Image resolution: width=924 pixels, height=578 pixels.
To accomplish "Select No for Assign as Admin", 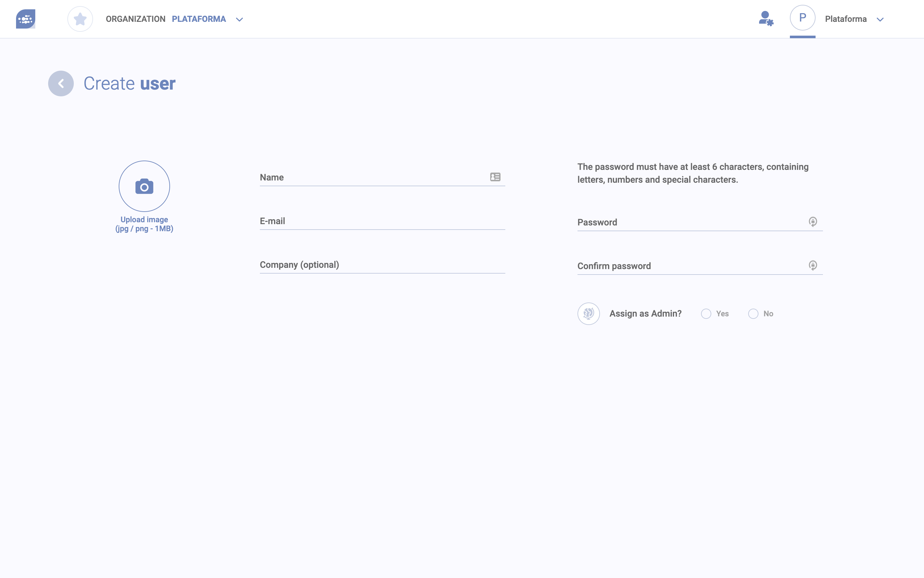I will (x=753, y=314).
